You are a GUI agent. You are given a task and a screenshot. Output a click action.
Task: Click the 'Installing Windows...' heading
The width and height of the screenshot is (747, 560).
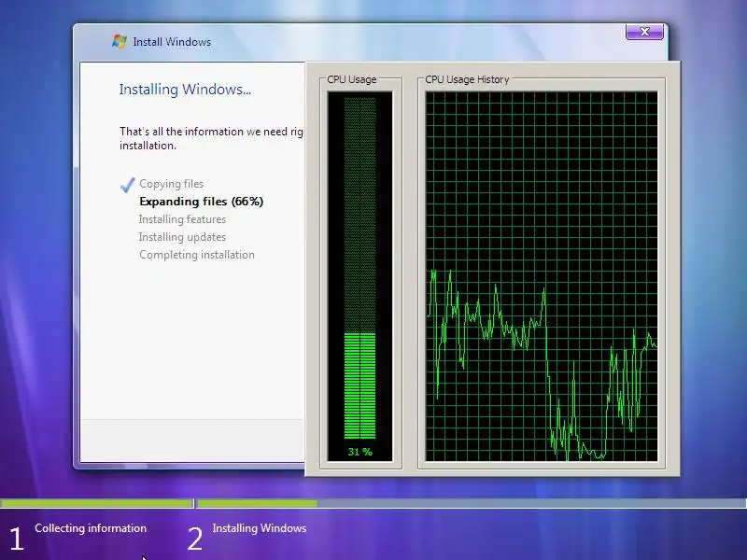tap(185, 90)
